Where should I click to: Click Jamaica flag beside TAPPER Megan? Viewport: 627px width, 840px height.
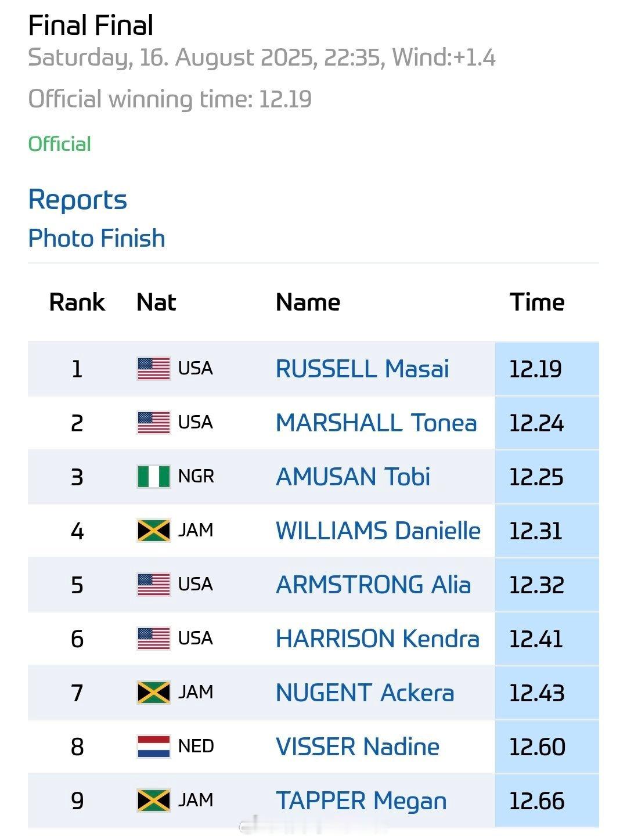coord(154,801)
